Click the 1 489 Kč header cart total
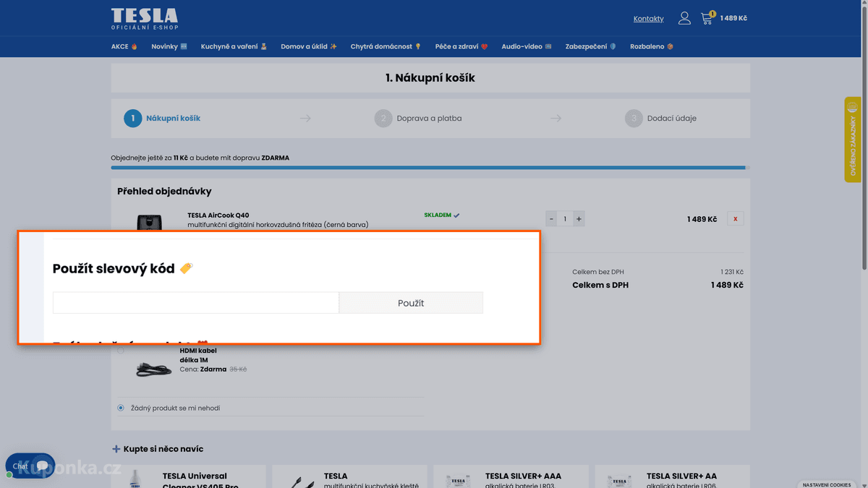 pyautogui.click(x=733, y=18)
